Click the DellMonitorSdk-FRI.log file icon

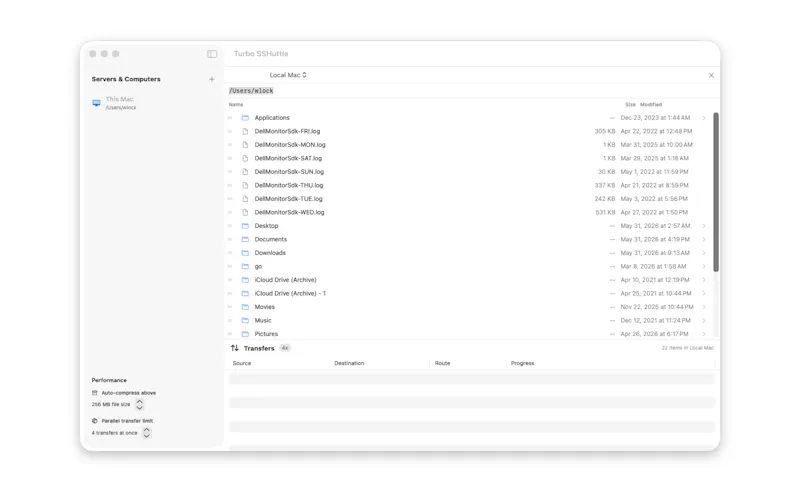coord(245,131)
